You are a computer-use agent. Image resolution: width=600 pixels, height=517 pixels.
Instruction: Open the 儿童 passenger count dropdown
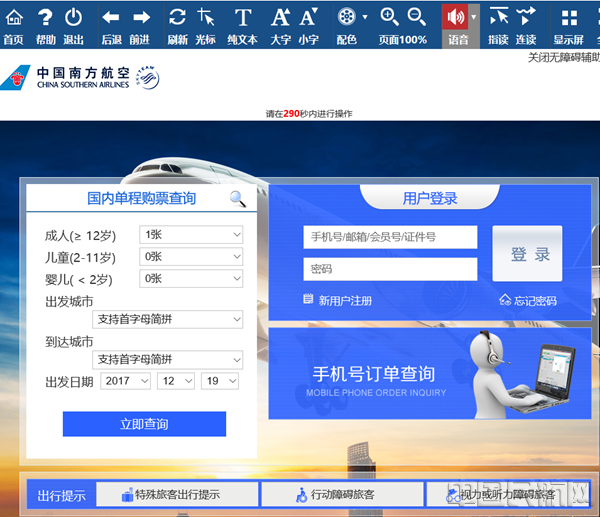[x=191, y=256]
